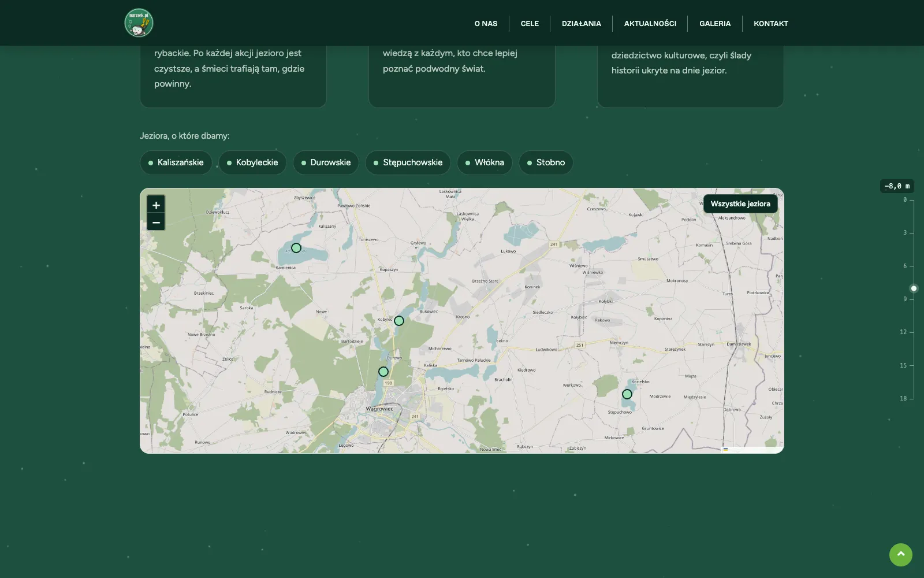Screen dimensions: 924x578
Task: Click the Wągrowiec town label on map
Action: 379,409
